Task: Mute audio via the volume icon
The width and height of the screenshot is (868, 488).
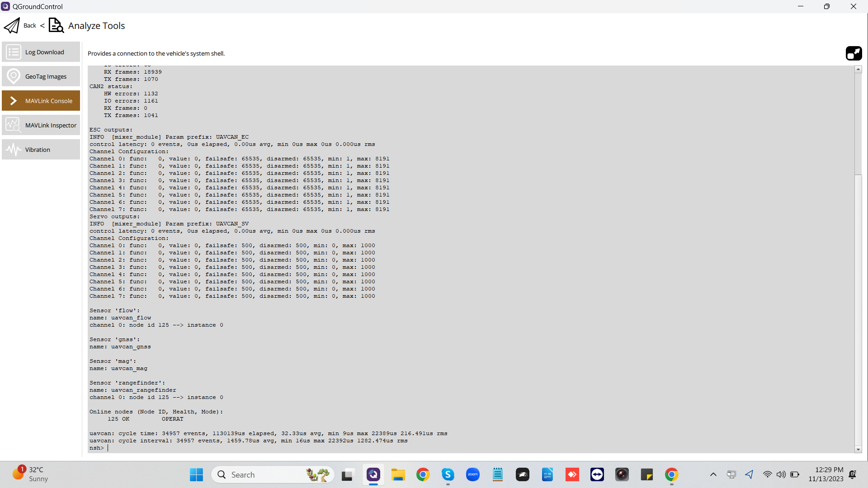Action: pyautogui.click(x=782, y=474)
